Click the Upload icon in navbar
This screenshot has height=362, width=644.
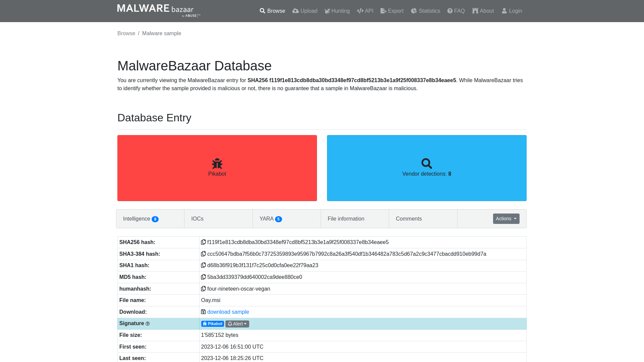pyautogui.click(x=296, y=11)
